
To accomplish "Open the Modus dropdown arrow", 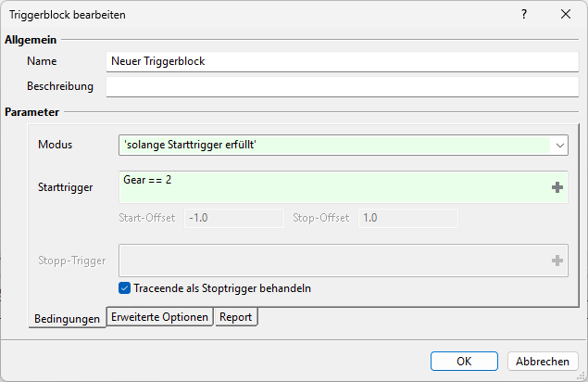I will pyautogui.click(x=559, y=145).
